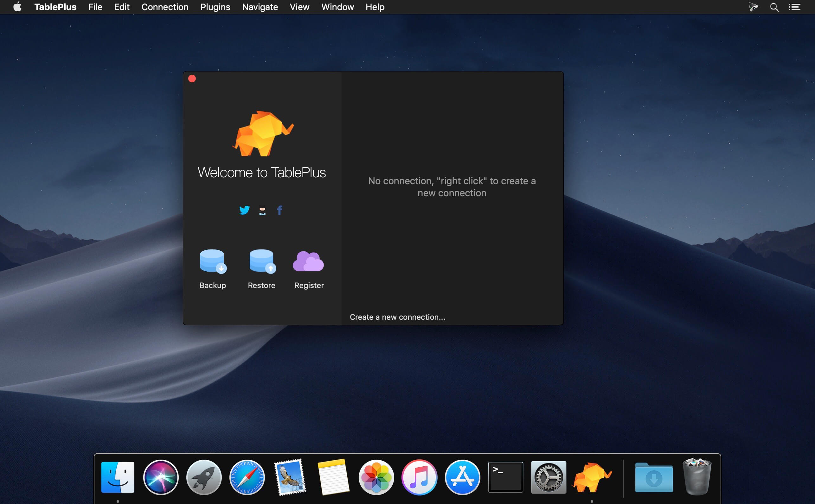Open Terminal from the Dock

coord(505,477)
